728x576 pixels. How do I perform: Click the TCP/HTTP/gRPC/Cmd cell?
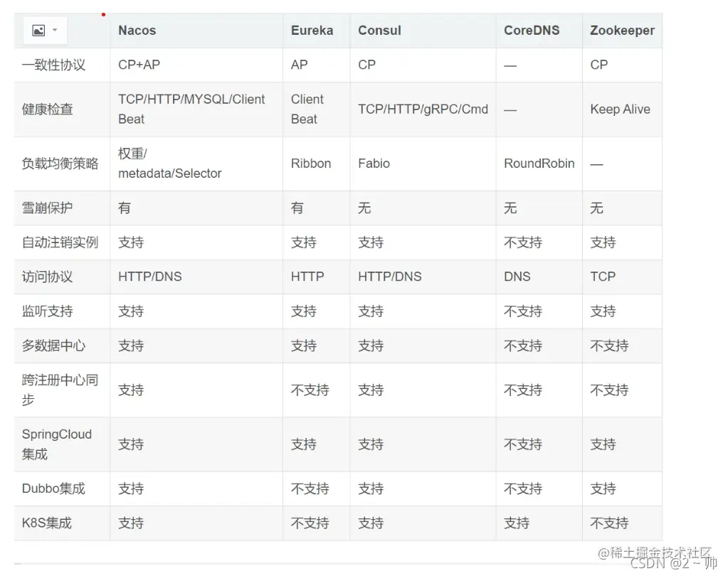pos(423,110)
